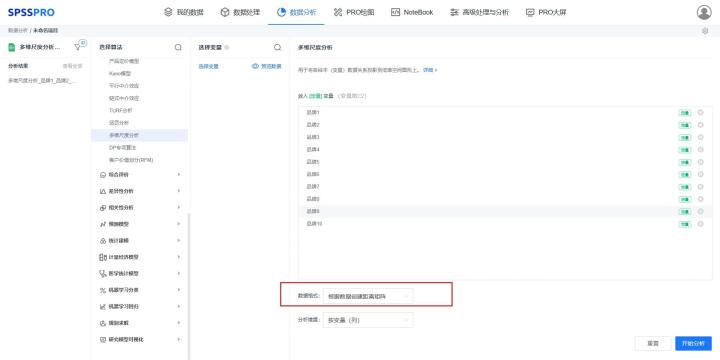Click the green type tag of 品牌4
720x360 pixels.
click(685, 150)
